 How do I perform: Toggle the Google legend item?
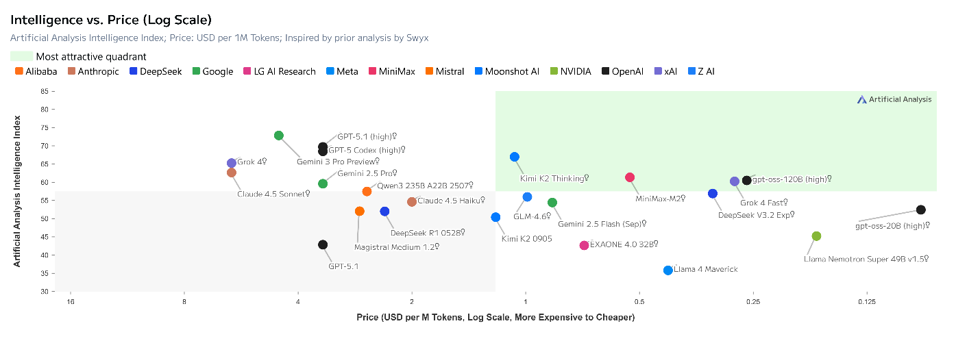(212, 71)
